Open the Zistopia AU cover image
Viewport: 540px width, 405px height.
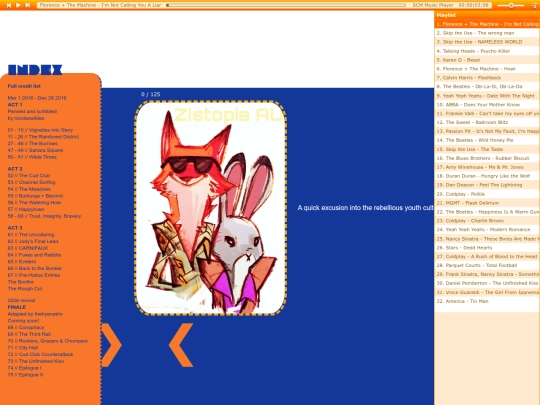pos(210,208)
